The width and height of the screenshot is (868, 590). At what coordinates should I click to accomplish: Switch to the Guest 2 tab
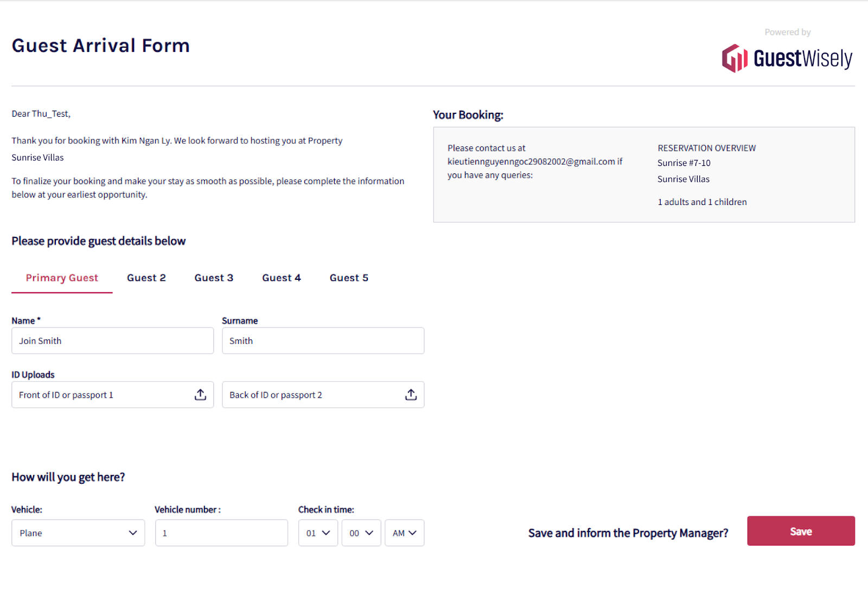pyautogui.click(x=146, y=278)
